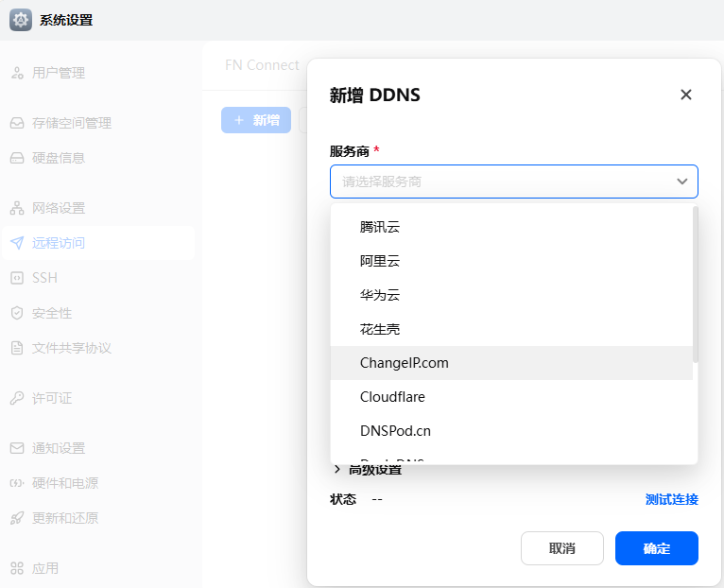The height and width of the screenshot is (588, 724).
Task: Switch to FN Connect tab
Action: click(x=262, y=65)
